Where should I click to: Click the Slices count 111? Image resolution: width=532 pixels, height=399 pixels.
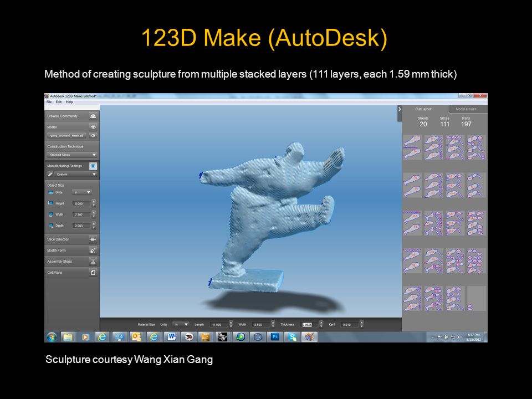444,124
